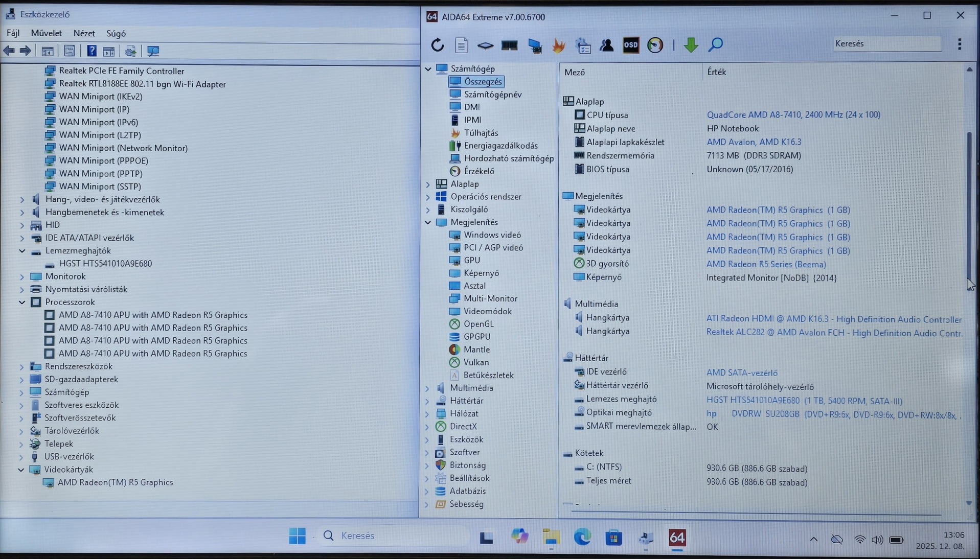The height and width of the screenshot is (559, 980).
Task: Click the user silhouette icon in AIDA64
Action: (x=607, y=45)
